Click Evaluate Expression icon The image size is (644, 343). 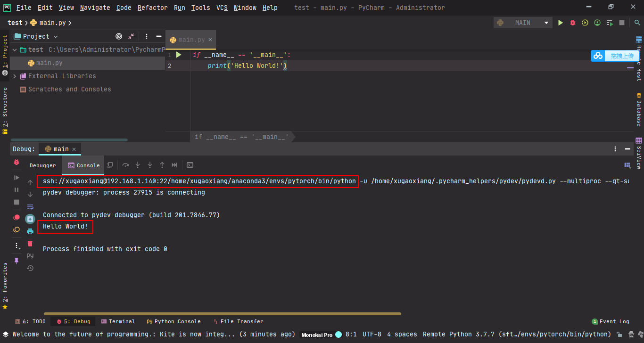coord(190,165)
